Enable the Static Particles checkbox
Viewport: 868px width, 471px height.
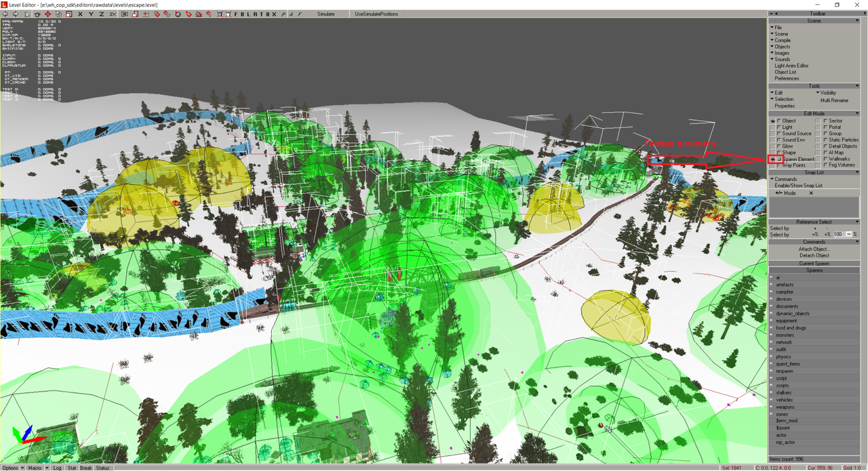(x=825, y=140)
